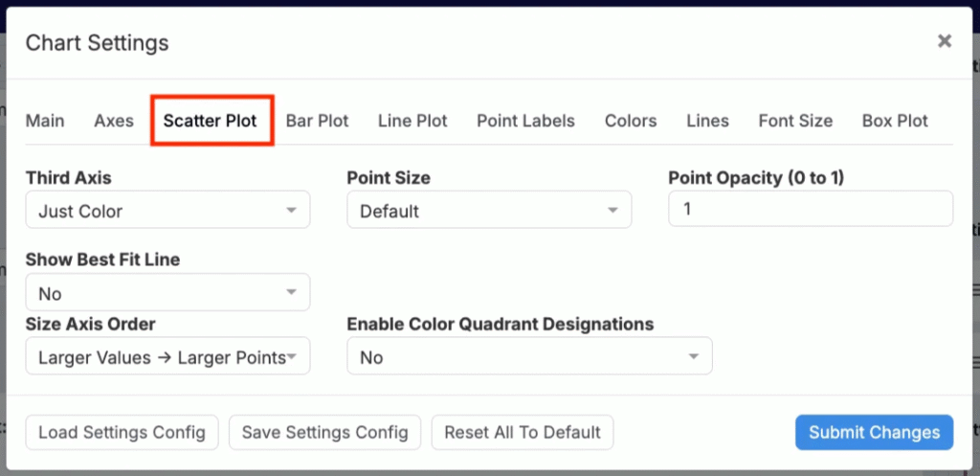Switch to the Box Plot tab
The image size is (980, 476).
895,121
